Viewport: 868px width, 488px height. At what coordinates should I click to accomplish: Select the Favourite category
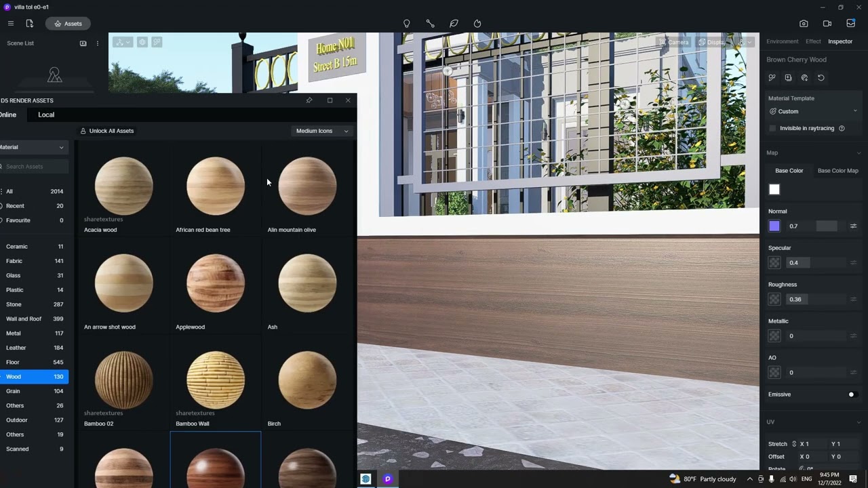[x=34, y=220]
